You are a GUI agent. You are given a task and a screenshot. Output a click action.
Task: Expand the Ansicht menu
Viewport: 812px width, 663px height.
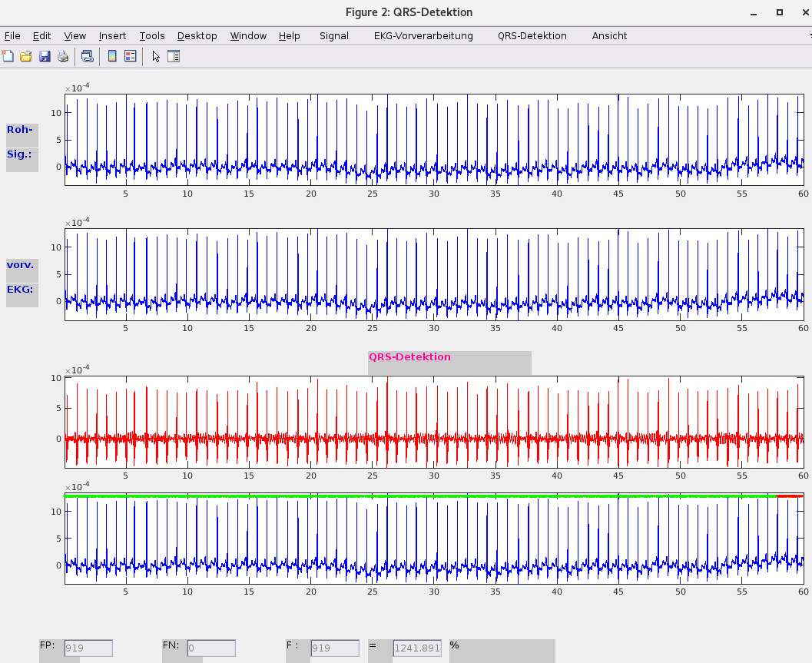[x=609, y=36]
